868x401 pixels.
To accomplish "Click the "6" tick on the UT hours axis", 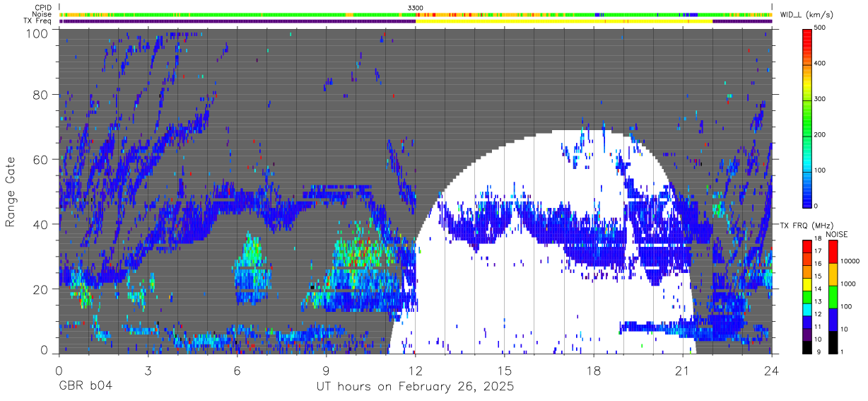I will (x=237, y=370).
